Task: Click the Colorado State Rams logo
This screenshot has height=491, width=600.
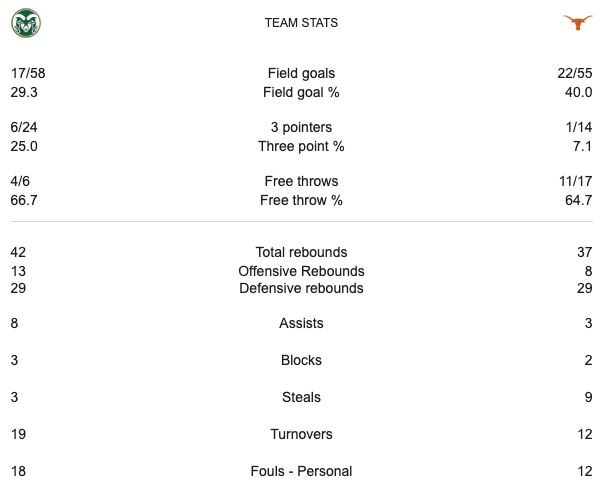Action: (x=26, y=23)
